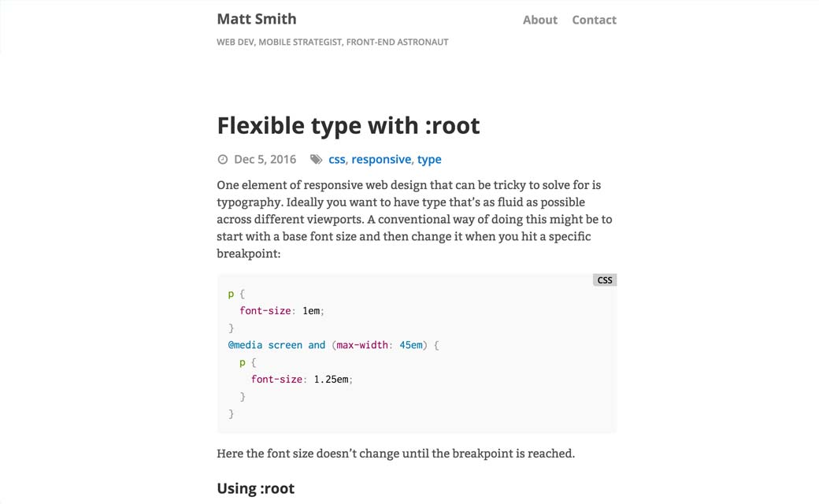Follow the responsive tag link
The height and width of the screenshot is (504, 819).
click(x=381, y=160)
